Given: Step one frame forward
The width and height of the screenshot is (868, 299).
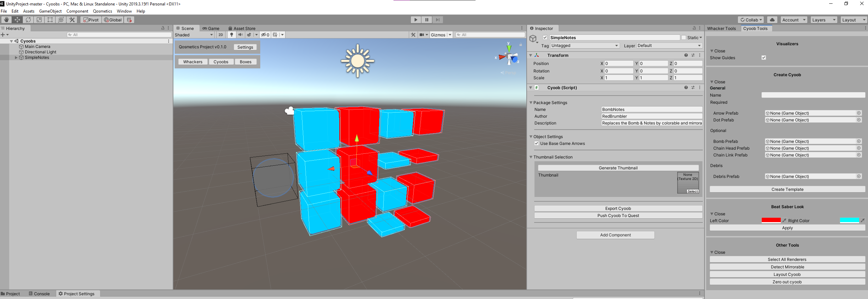Looking at the screenshot, I should [438, 20].
